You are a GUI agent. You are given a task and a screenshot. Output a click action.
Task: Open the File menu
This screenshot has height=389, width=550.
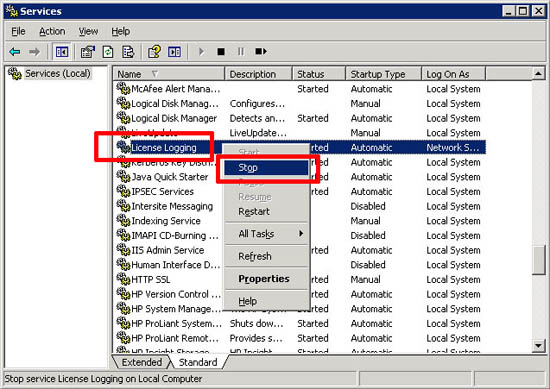coord(18,32)
